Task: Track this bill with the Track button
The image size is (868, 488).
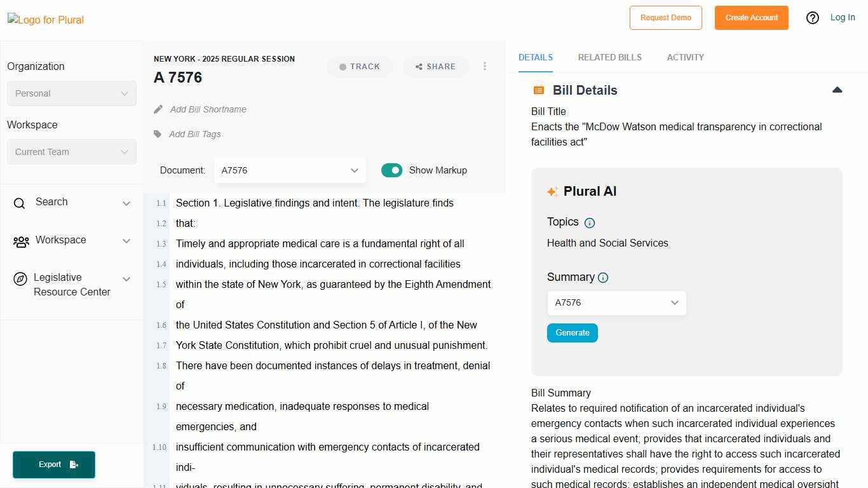Action: pyautogui.click(x=360, y=67)
